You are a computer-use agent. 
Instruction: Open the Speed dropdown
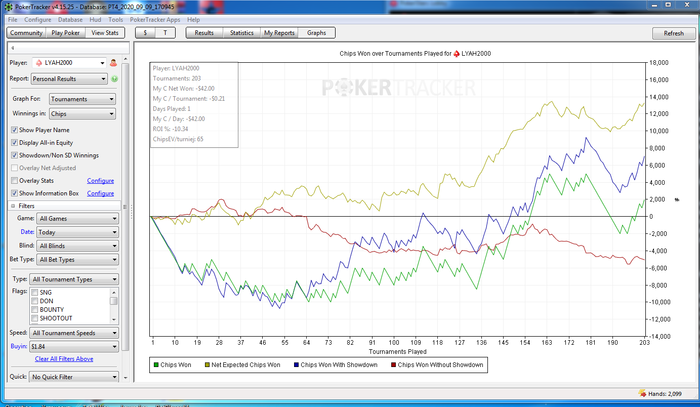74,333
